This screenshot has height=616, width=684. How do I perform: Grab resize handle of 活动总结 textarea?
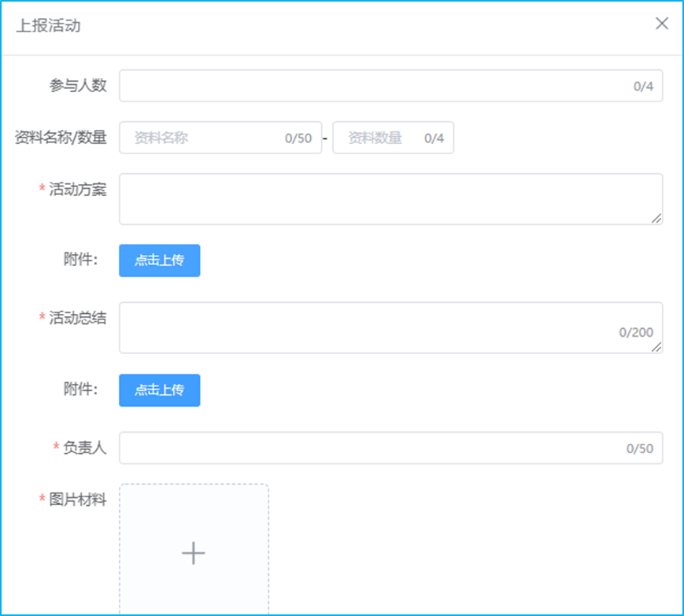pos(656,347)
